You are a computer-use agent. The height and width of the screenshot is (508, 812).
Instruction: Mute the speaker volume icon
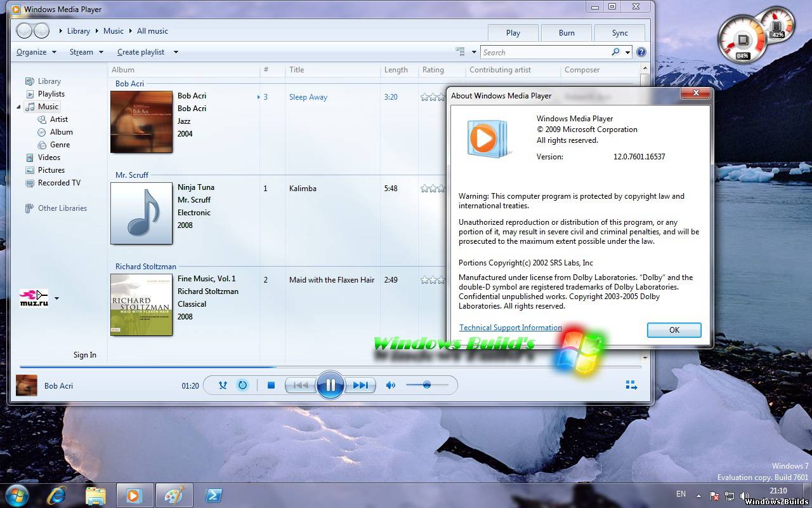pyautogui.click(x=391, y=385)
